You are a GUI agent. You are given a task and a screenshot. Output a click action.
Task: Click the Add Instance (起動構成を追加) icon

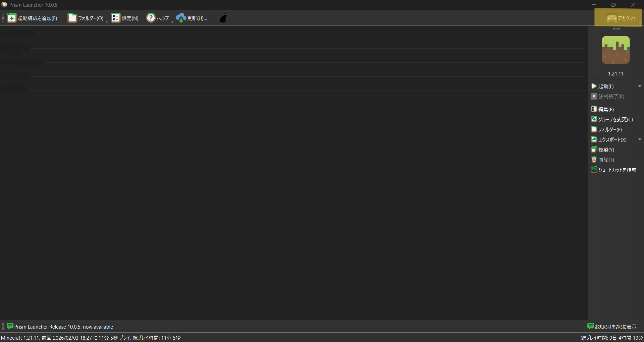pos(12,18)
